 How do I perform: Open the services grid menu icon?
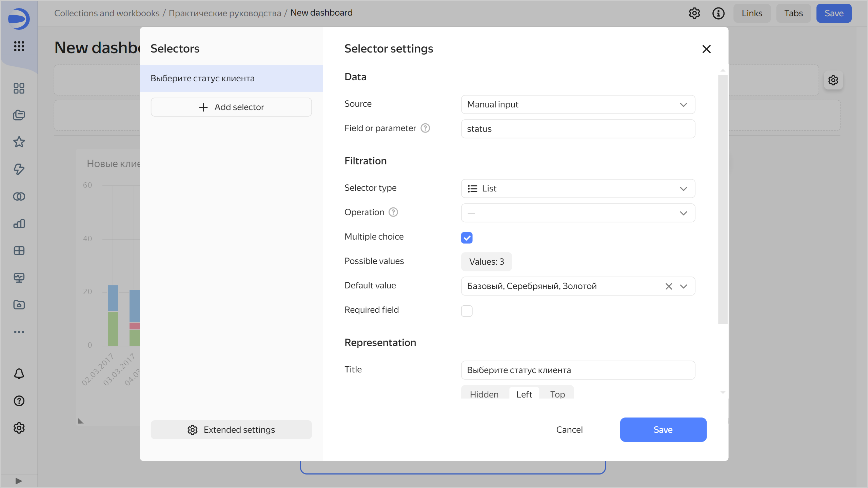pyautogui.click(x=19, y=46)
